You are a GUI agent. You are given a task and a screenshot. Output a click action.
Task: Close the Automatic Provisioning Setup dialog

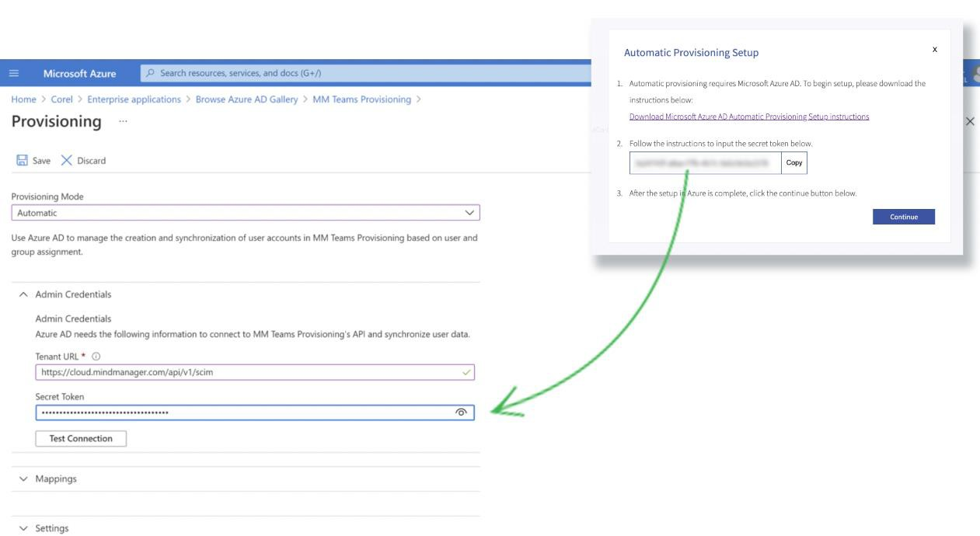934,49
